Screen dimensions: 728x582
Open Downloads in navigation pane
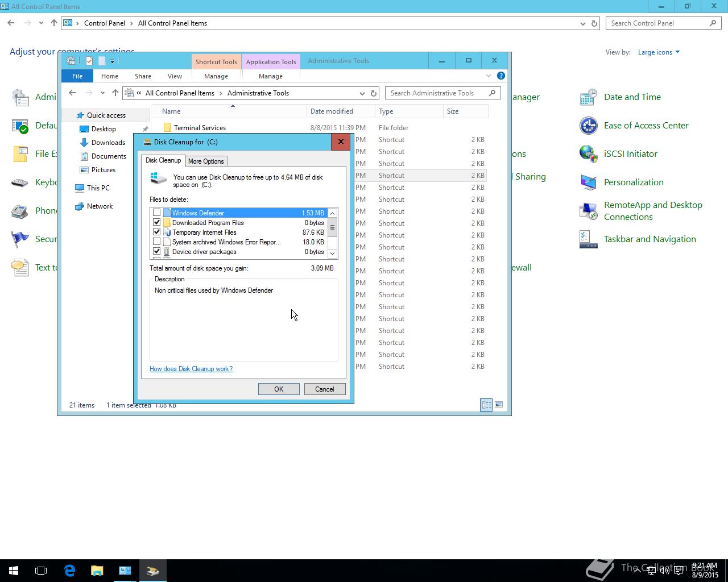[108, 143]
